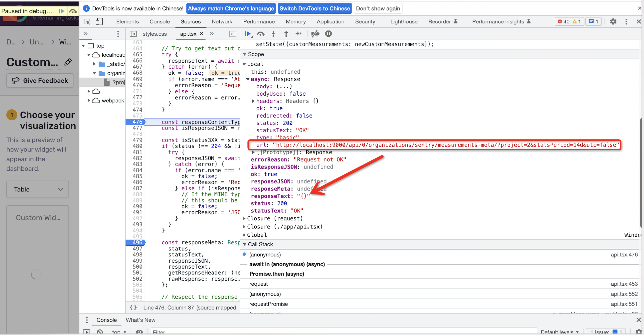Open DevTools settings gear
This screenshot has width=644, height=335.
[x=613, y=21]
